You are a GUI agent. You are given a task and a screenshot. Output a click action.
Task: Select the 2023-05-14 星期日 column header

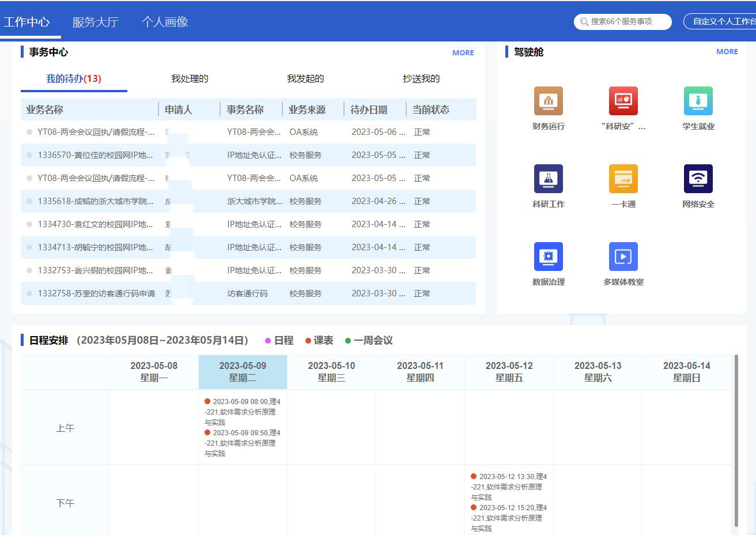coord(686,372)
